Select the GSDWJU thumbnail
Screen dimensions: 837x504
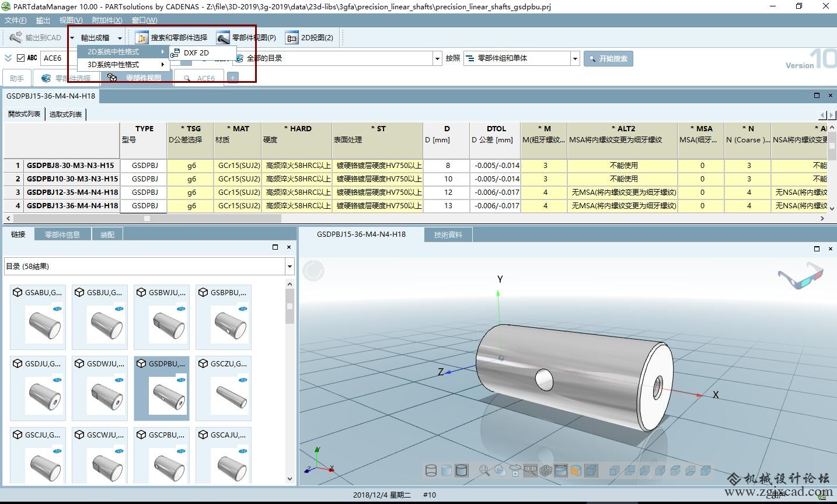coord(100,388)
